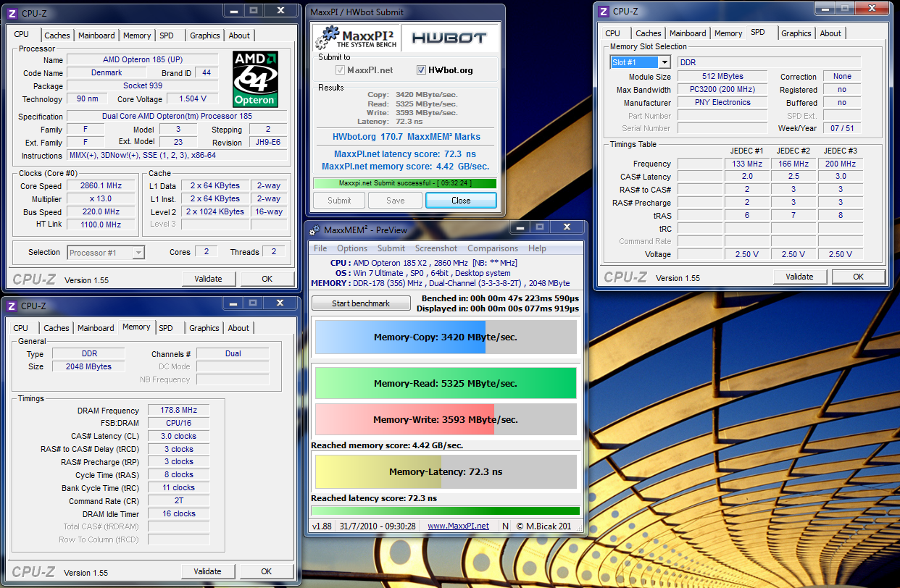Click the Manufacturer PNY Electronics field
900x588 pixels.
click(x=722, y=103)
